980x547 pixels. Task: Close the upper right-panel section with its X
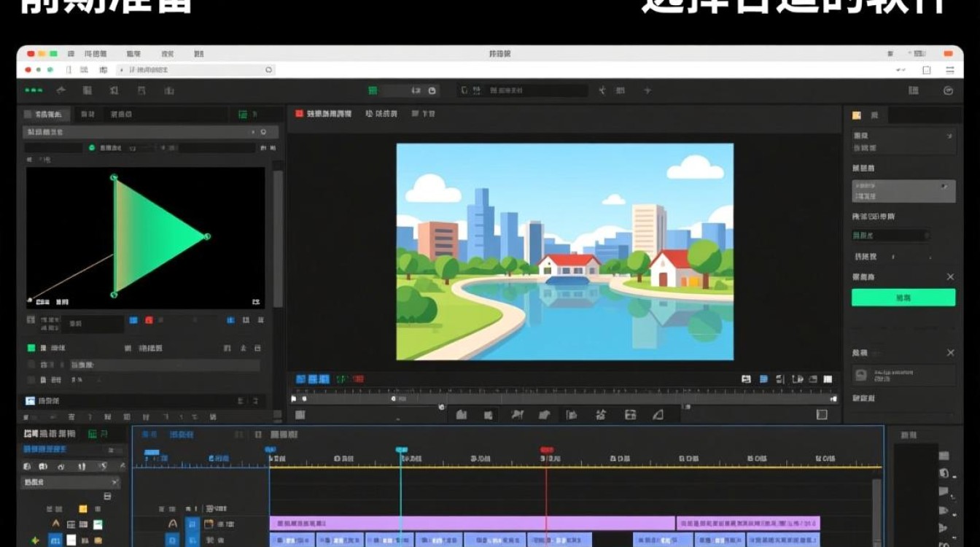tap(950, 277)
